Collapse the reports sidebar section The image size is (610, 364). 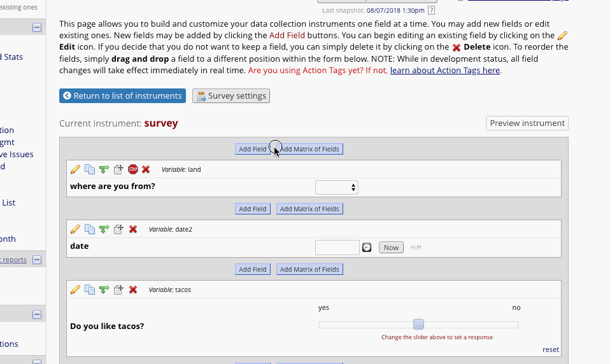(37, 260)
